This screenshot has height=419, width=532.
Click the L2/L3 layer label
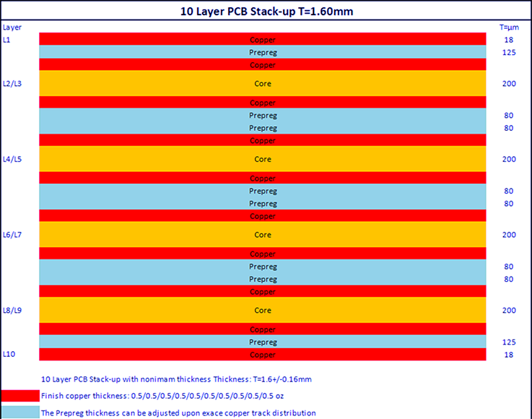[x=12, y=84]
